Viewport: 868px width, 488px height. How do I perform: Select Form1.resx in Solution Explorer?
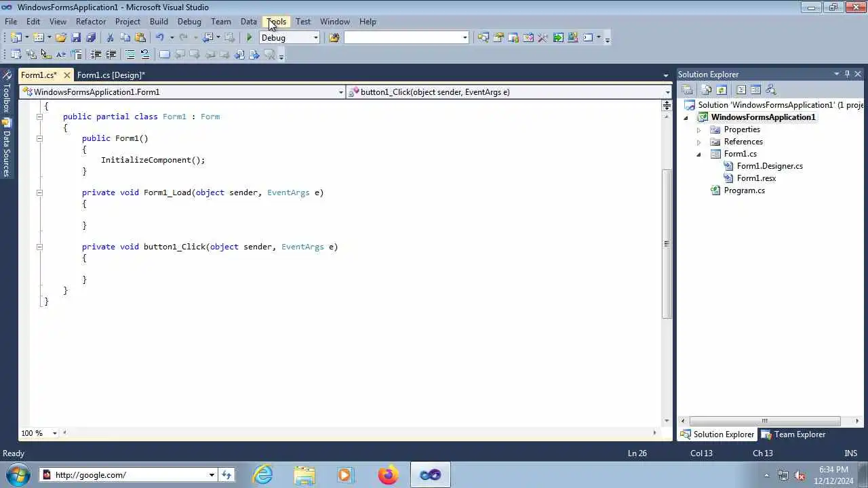click(756, 178)
